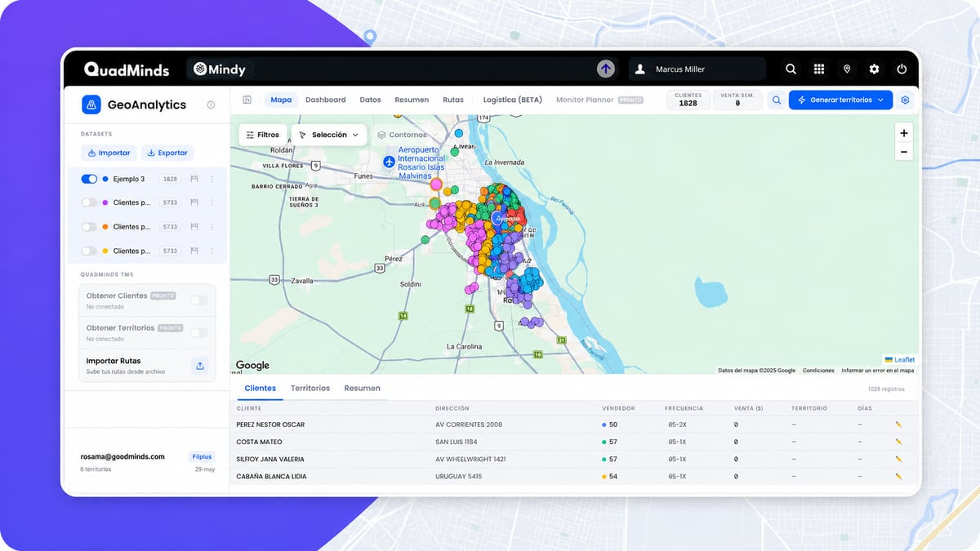Click the VENTA SEM. counter box
The width and height of the screenshot is (980, 551).
click(737, 100)
